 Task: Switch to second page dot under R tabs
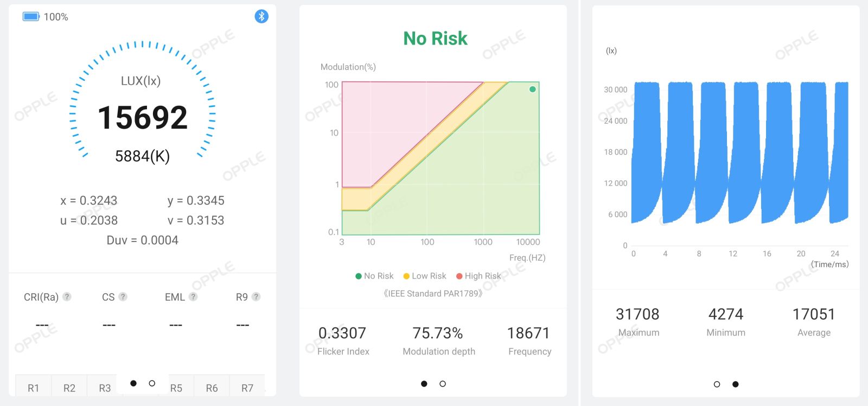152,383
